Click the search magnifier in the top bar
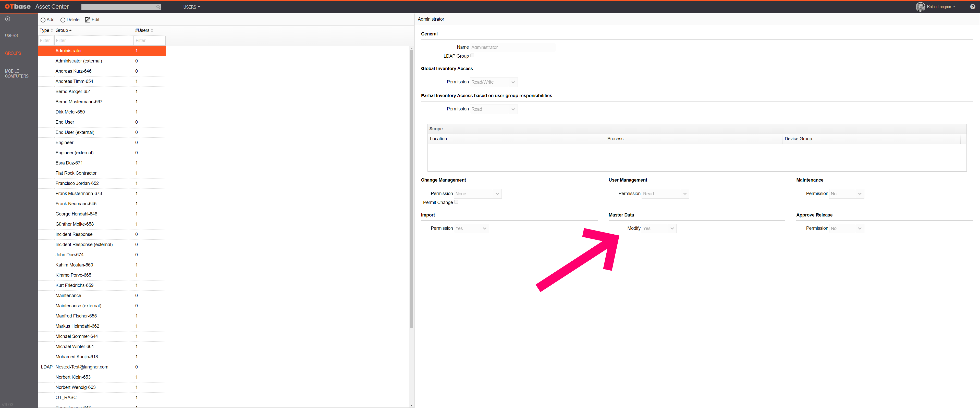This screenshot has width=980, height=408. 158,7
